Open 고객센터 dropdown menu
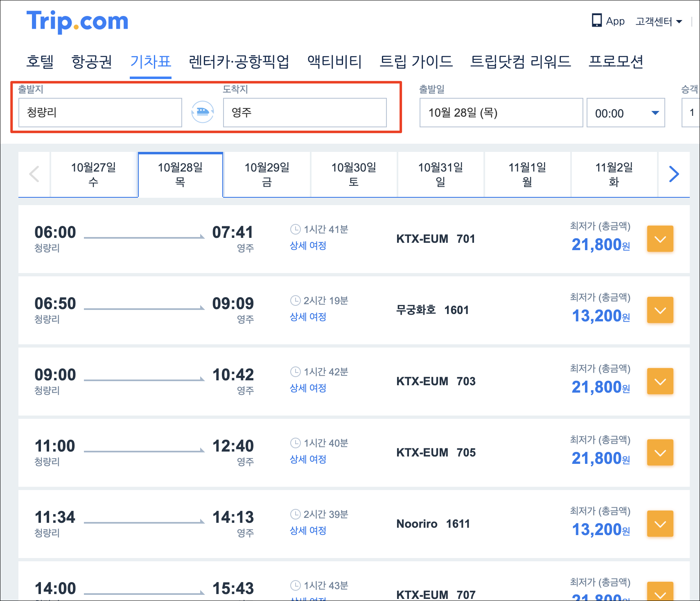The width and height of the screenshot is (700, 601). (x=659, y=21)
